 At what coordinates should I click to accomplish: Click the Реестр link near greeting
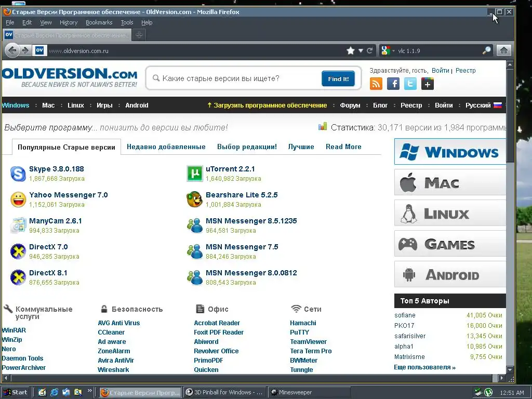(x=465, y=71)
